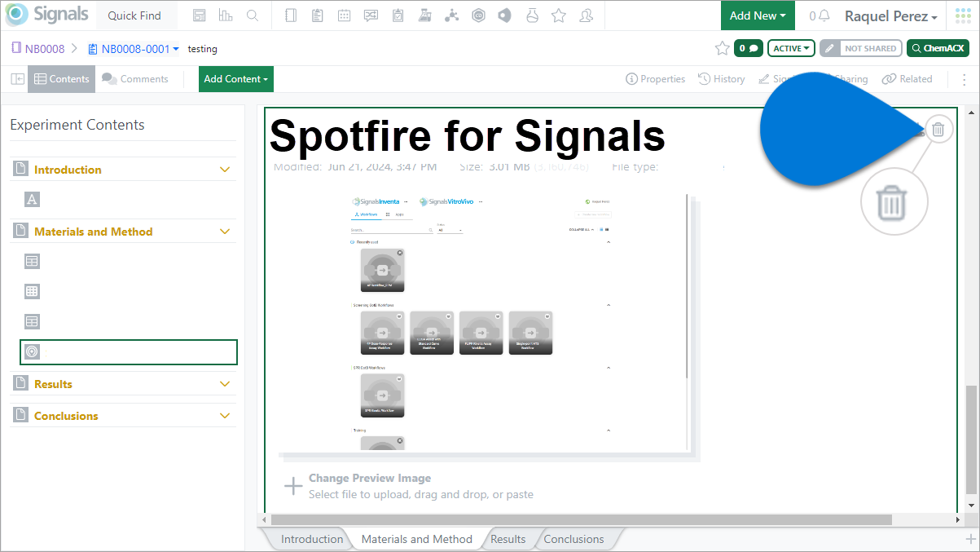Switch to the Results bottom tab
This screenshot has height=552, width=980.
[508, 539]
